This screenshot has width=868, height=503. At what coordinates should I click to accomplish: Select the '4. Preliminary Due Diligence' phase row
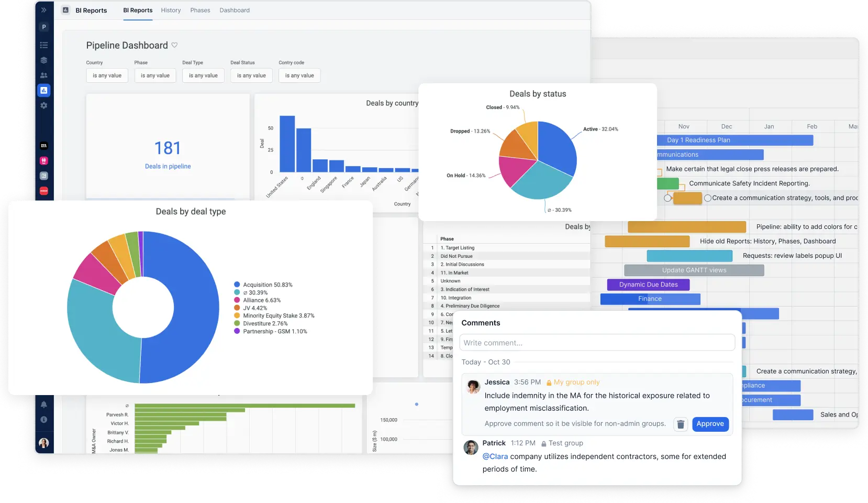pos(507,306)
